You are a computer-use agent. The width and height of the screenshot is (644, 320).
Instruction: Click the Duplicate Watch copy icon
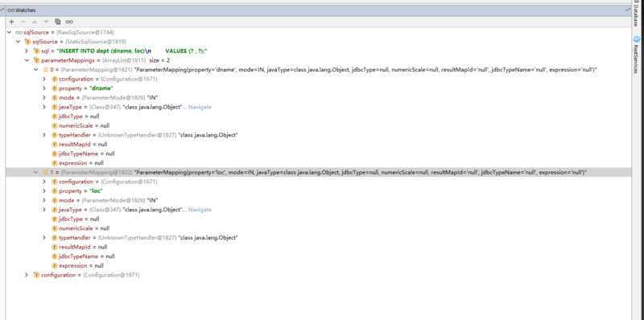57,22
